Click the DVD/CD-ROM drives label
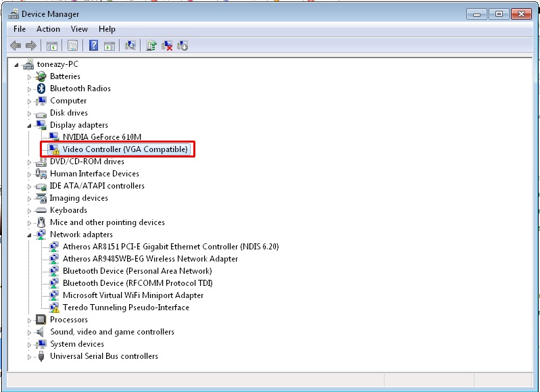 tap(87, 162)
